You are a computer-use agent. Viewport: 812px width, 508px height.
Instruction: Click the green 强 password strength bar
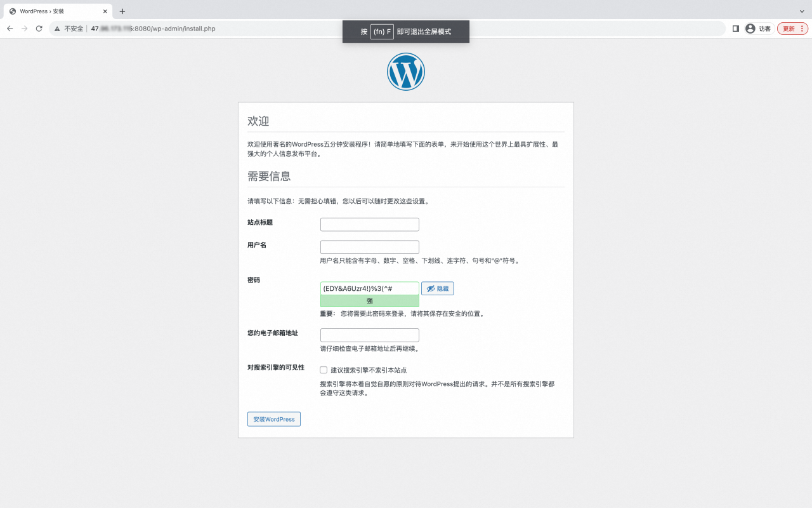click(369, 300)
